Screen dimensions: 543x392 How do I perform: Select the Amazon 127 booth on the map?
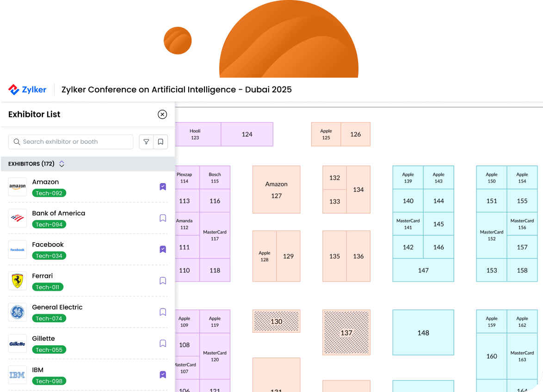[276, 190]
